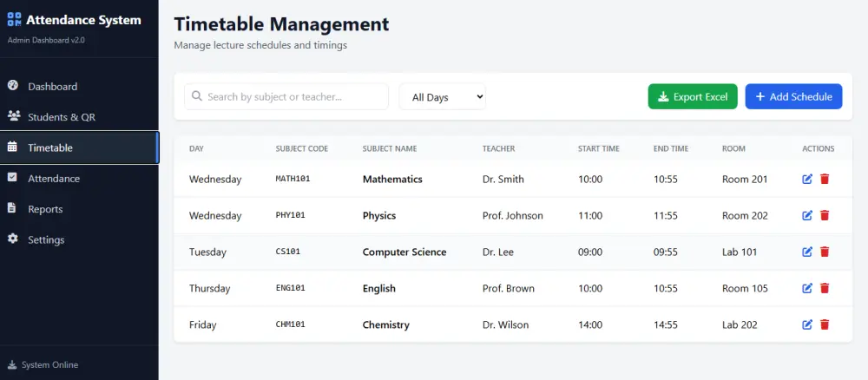This screenshot has height=380, width=868.
Task: Edit the Mathematics schedule row
Action: pyautogui.click(x=807, y=180)
